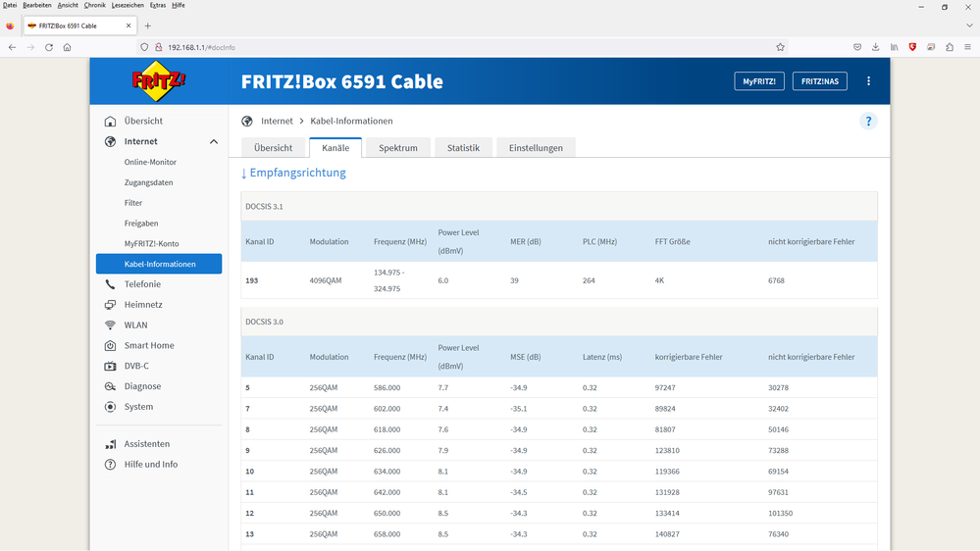This screenshot has height=551, width=980.
Task: Open the Extras menu
Action: pos(158,5)
